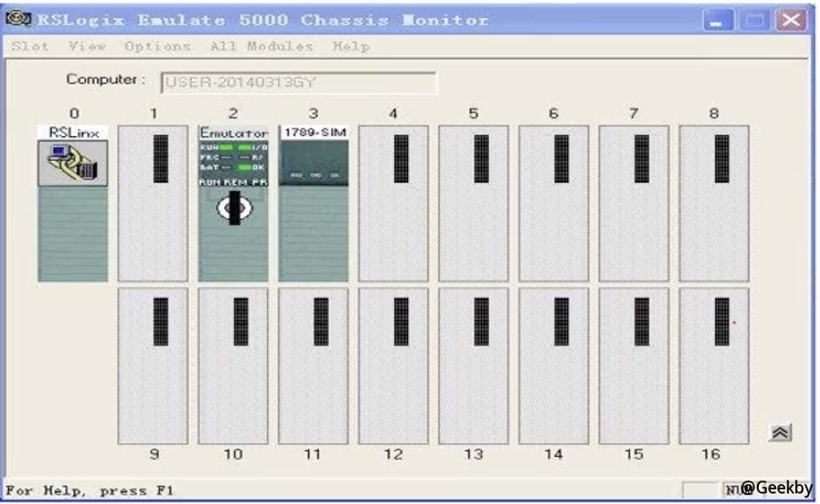The image size is (820, 504).
Task: Collapse chassis with the double-chevron button
Action: (779, 432)
